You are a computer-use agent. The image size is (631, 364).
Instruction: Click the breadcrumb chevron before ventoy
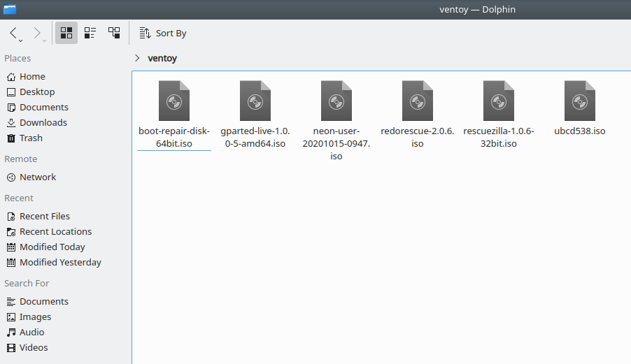(137, 58)
